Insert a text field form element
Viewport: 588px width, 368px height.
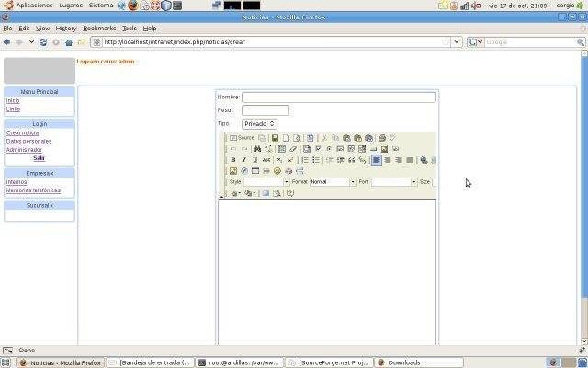coord(340,149)
